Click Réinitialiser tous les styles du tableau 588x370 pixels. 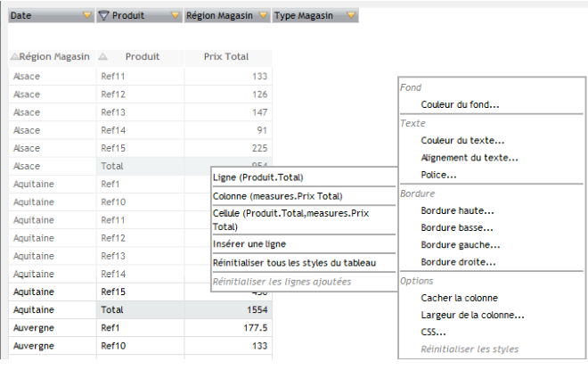pos(294,262)
